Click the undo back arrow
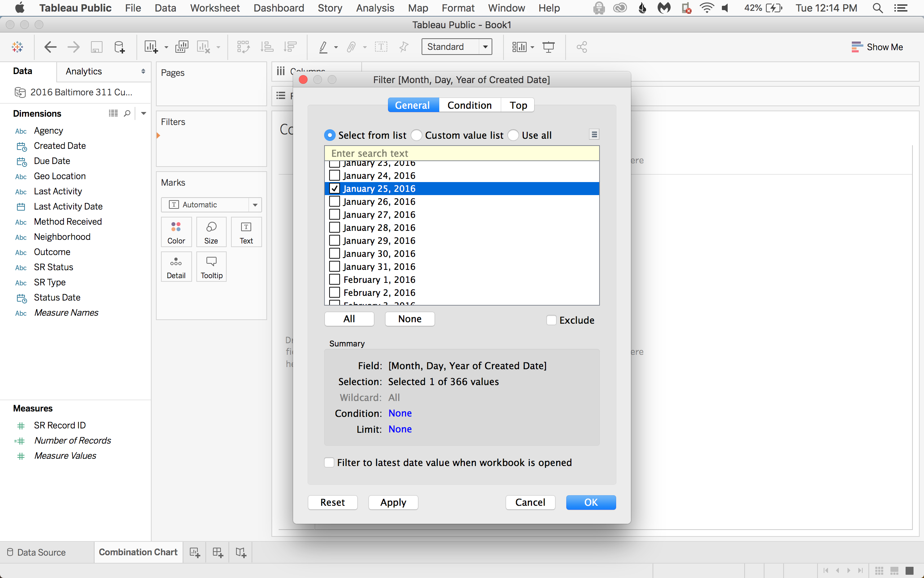The height and width of the screenshot is (578, 924). pos(51,47)
